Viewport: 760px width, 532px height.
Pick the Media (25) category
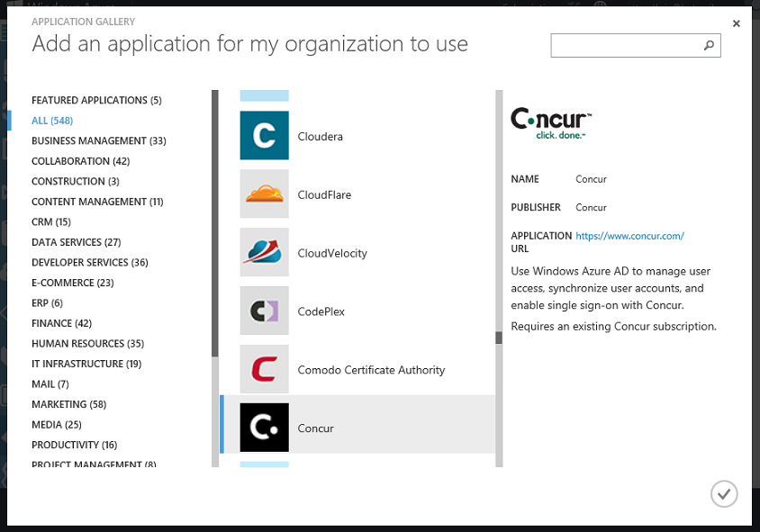(x=56, y=425)
